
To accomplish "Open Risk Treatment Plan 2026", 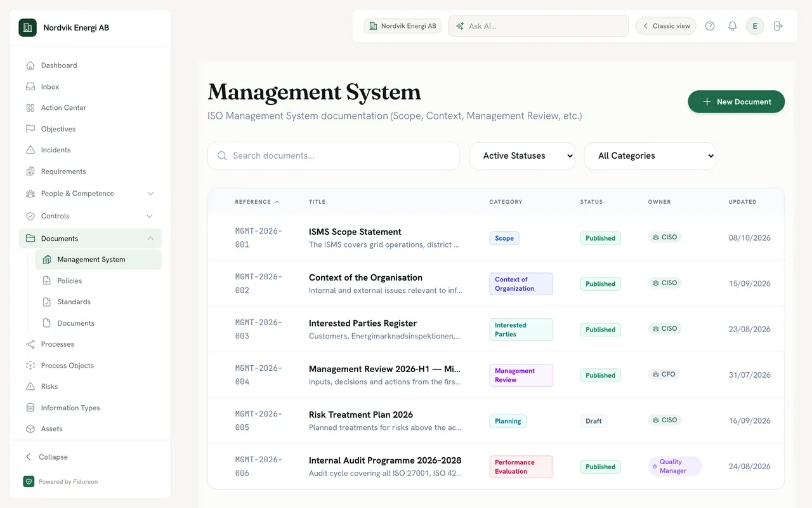I will (361, 415).
